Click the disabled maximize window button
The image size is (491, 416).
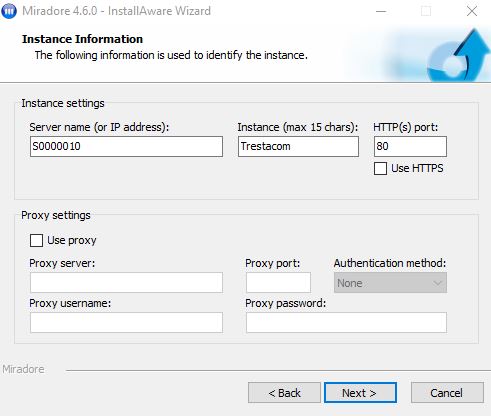426,11
